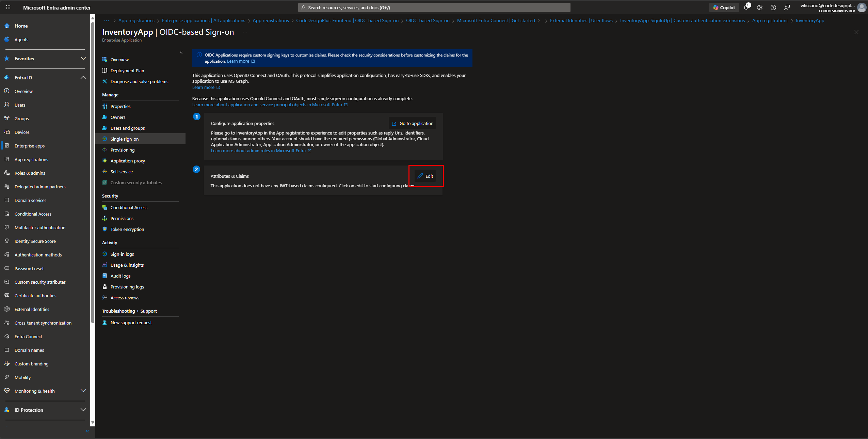868x439 pixels.
Task: Open Domain names in left nav
Action: click(x=29, y=350)
